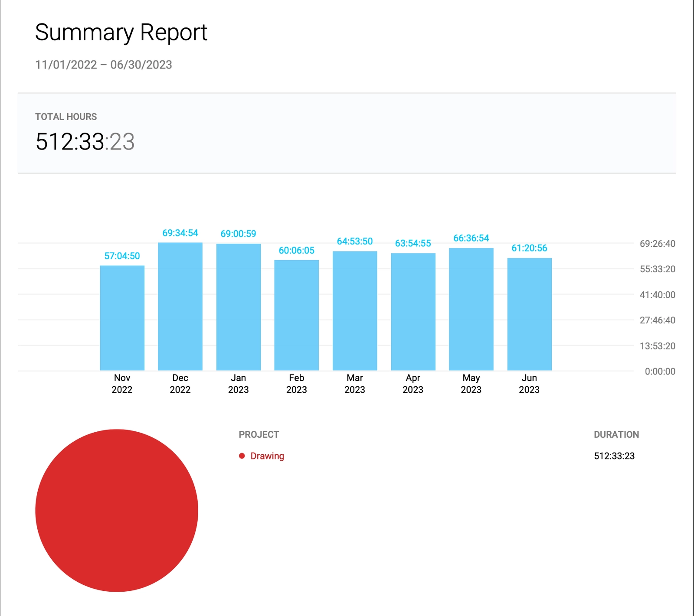Click the Mar 2023 bar
Viewport: 694px width, 616px height.
[354, 311]
